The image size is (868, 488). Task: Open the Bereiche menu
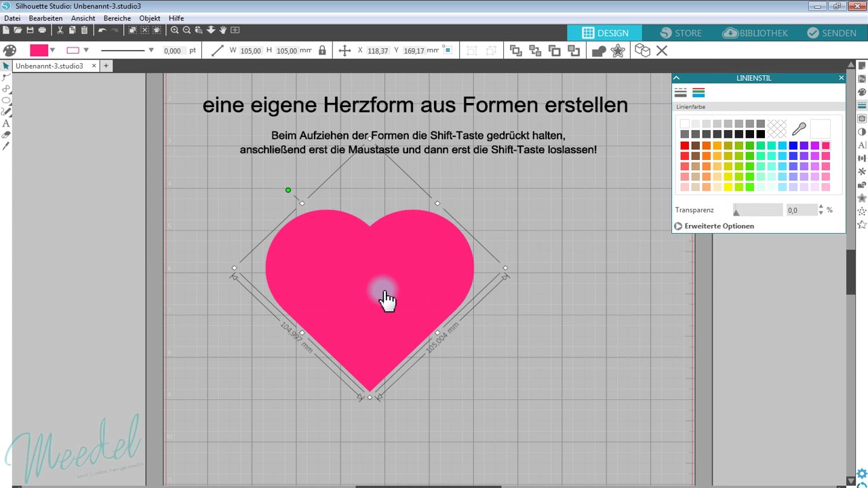[x=117, y=18]
